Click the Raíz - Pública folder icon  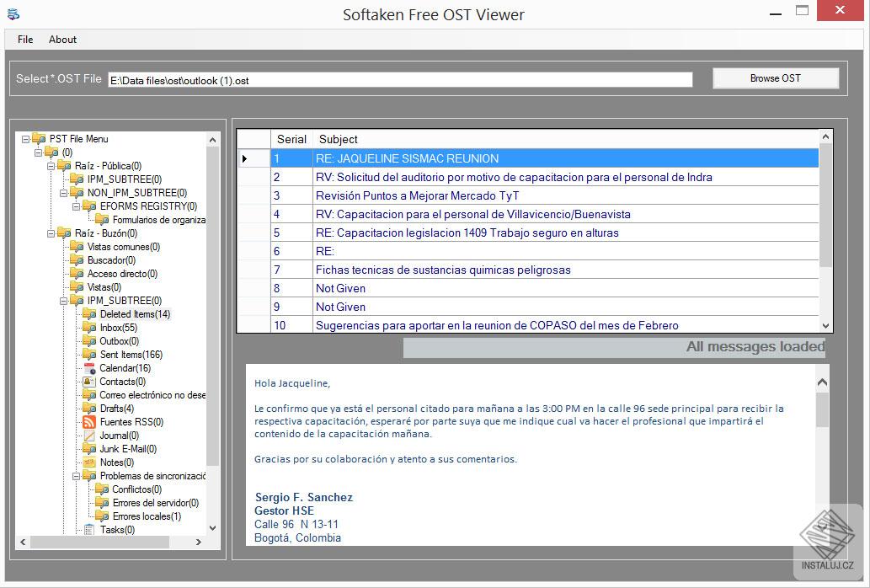(x=64, y=166)
